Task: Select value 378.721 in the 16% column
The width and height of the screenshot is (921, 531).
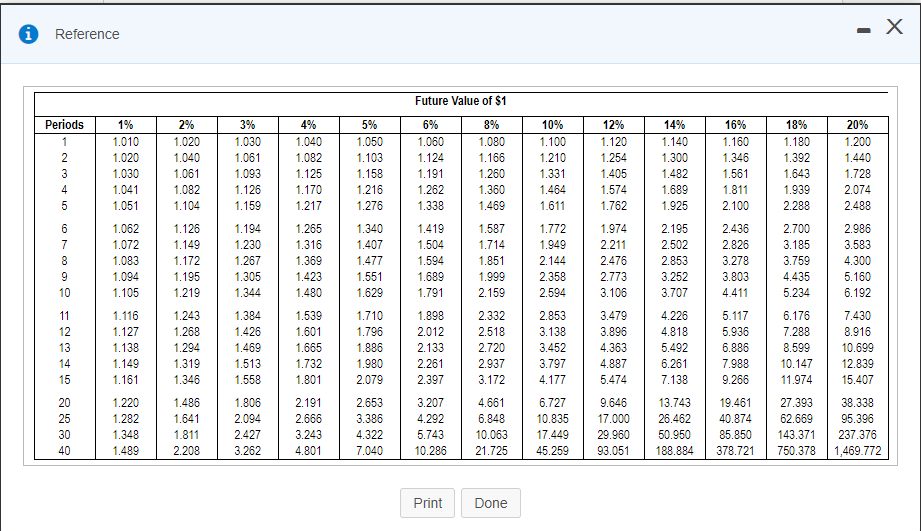Action: point(735,451)
